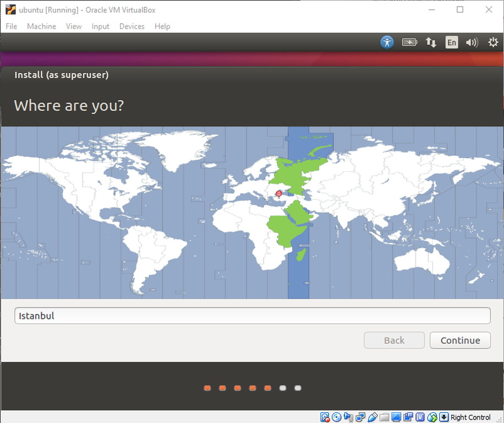This screenshot has height=423, width=504.
Task: Click the VirtualBox USB device status icon
Action: pos(372,417)
